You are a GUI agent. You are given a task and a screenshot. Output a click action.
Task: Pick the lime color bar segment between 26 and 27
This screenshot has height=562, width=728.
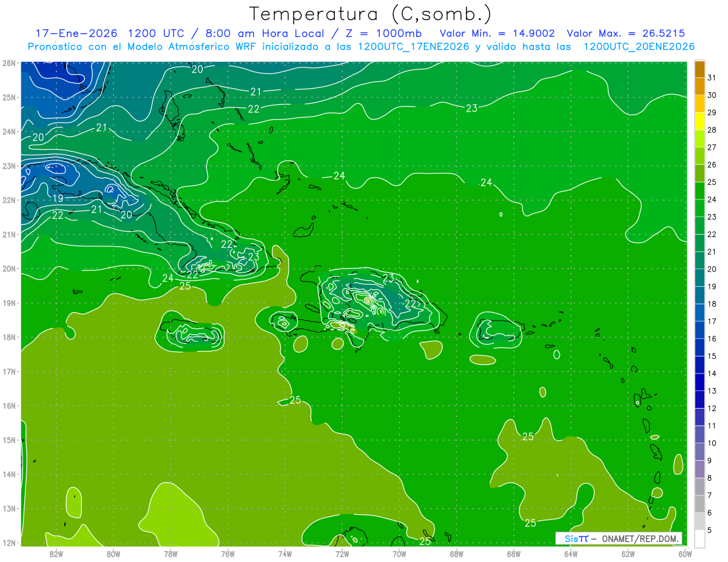coord(699,156)
